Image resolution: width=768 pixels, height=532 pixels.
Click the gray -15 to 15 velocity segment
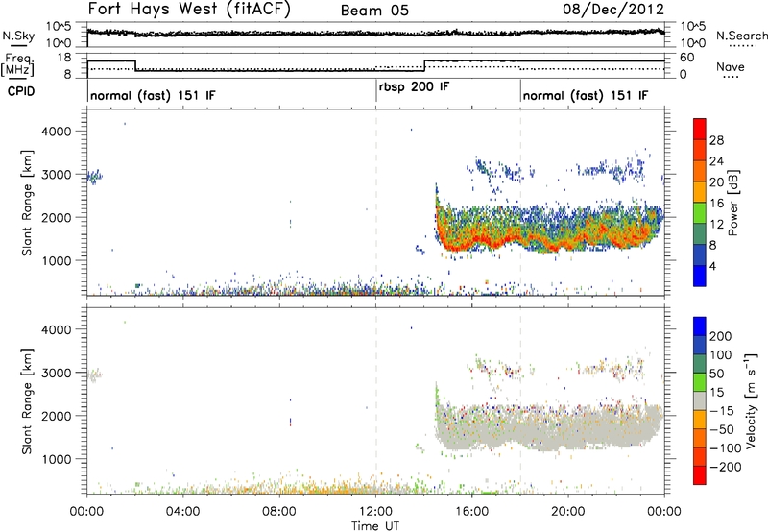point(700,400)
